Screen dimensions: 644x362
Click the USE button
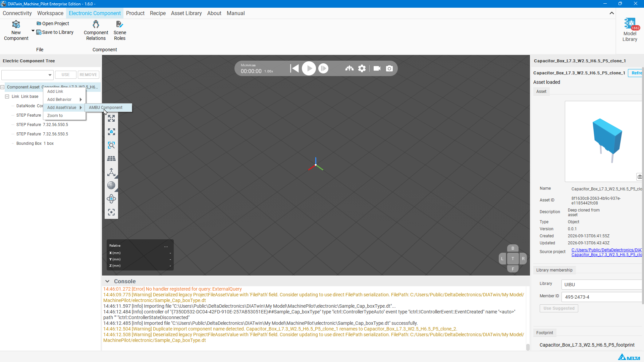(x=66, y=75)
